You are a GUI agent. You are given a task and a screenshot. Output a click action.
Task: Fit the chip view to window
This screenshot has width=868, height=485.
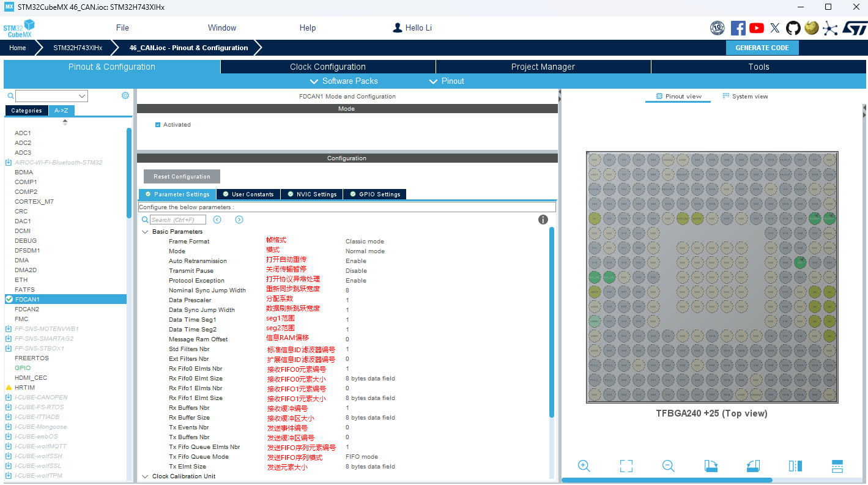coord(626,466)
